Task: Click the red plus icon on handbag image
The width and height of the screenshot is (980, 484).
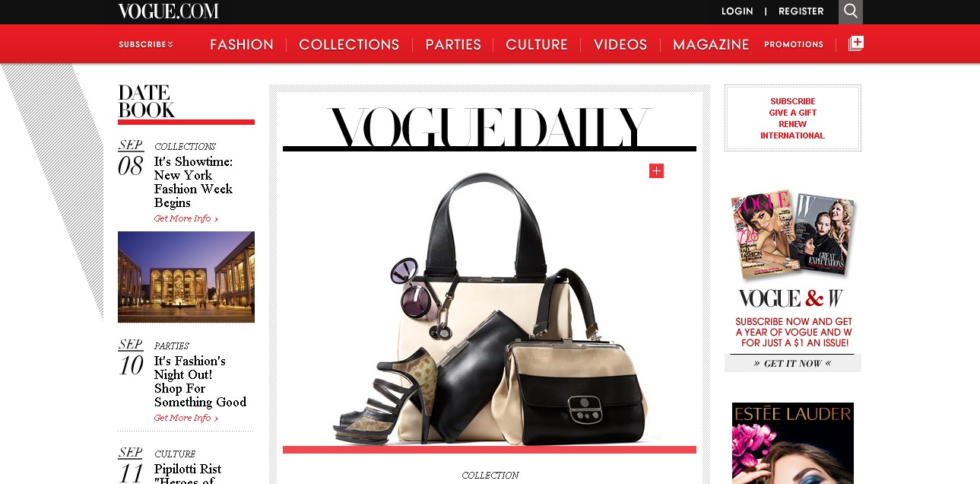Action: tap(656, 171)
